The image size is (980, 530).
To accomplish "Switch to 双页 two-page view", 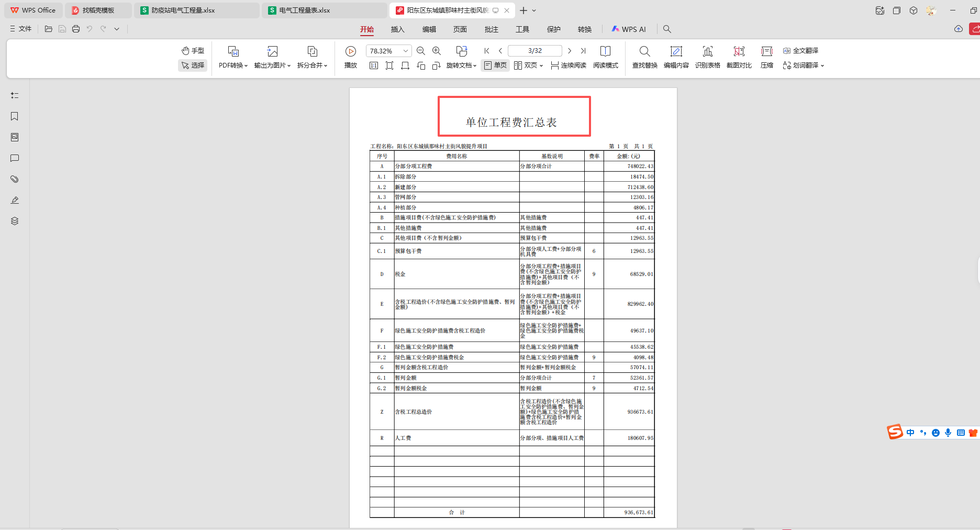I will tap(527, 65).
